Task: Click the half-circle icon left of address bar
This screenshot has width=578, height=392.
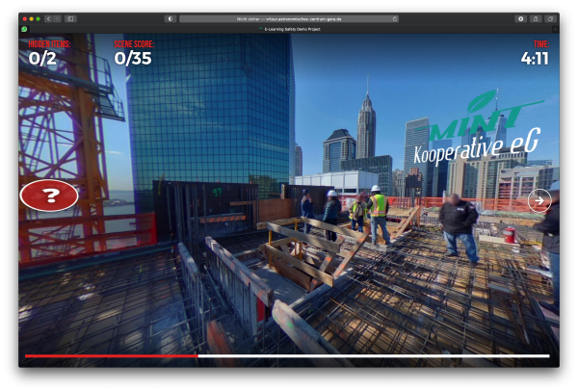Action: click(171, 18)
